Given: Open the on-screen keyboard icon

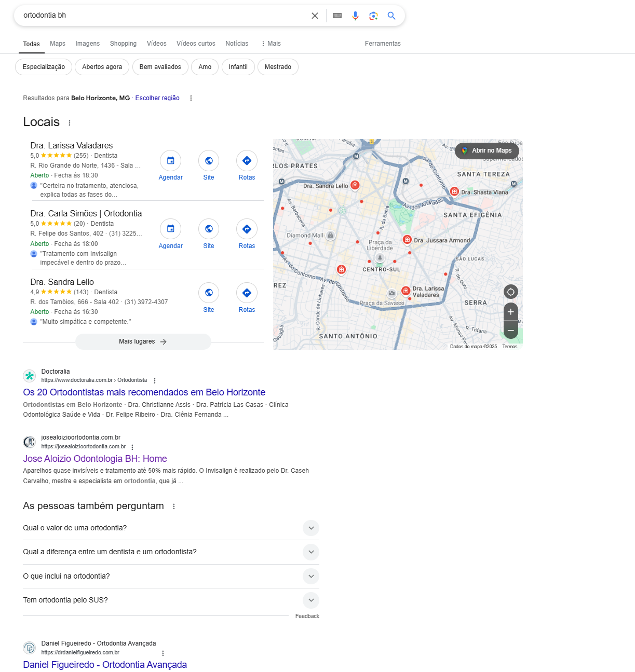Looking at the screenshot, I should coord(337,16).
